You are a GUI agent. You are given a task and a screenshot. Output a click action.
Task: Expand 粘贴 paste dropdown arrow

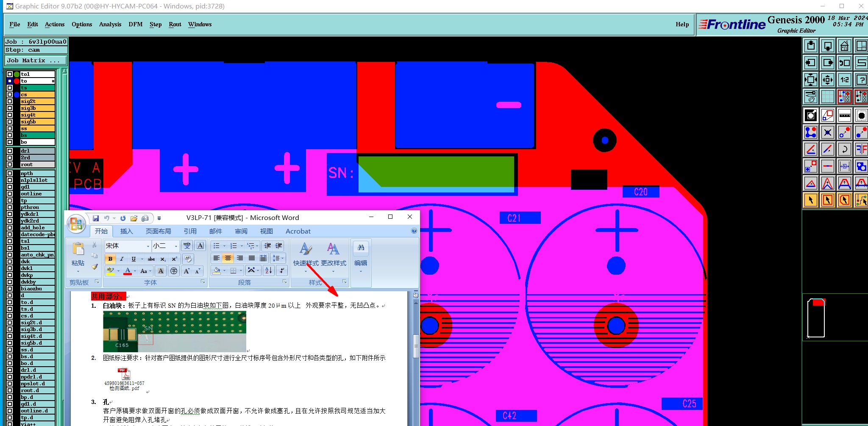click(x=78, y=272)
